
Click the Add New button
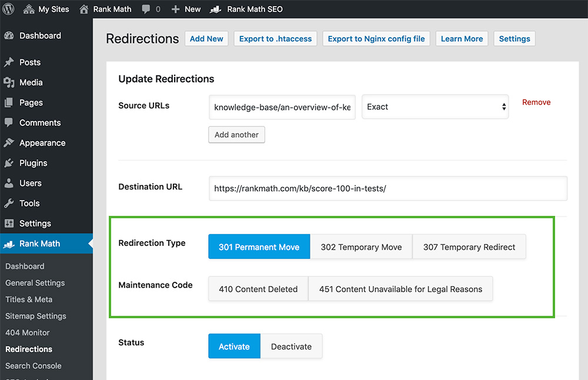(206, 39)
